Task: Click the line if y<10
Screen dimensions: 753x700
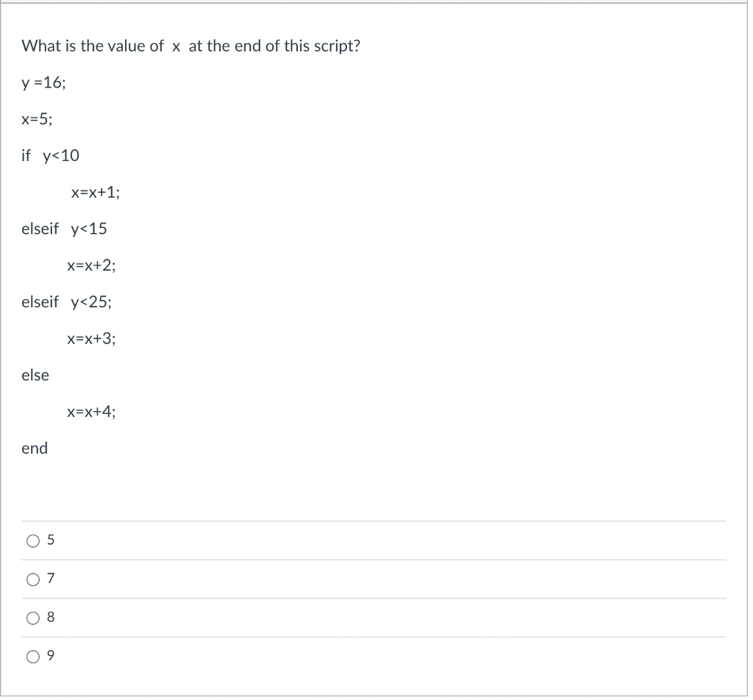Action: (x=51, y=155)
